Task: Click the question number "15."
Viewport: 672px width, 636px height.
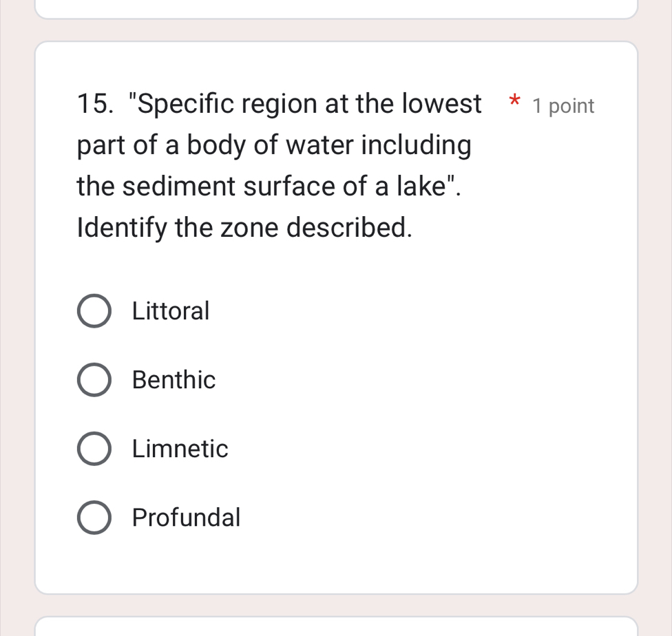Action: [96, 105]
